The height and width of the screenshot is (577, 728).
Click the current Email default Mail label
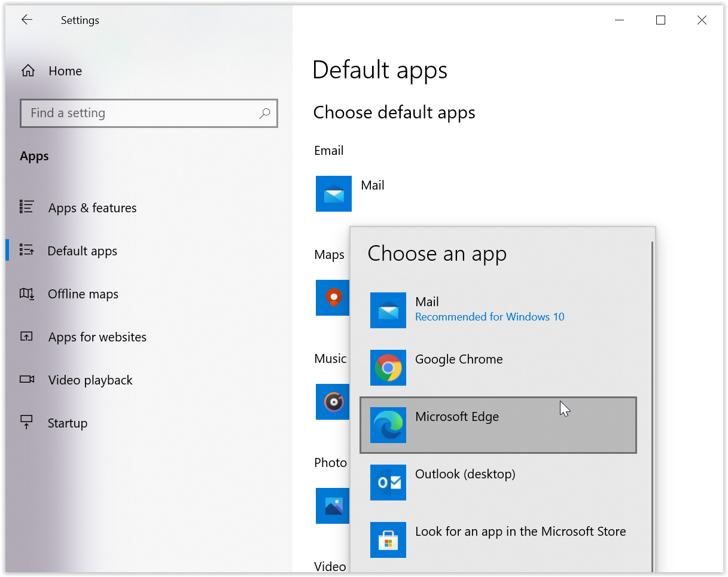pyautogui.click(x=373, y=185)
